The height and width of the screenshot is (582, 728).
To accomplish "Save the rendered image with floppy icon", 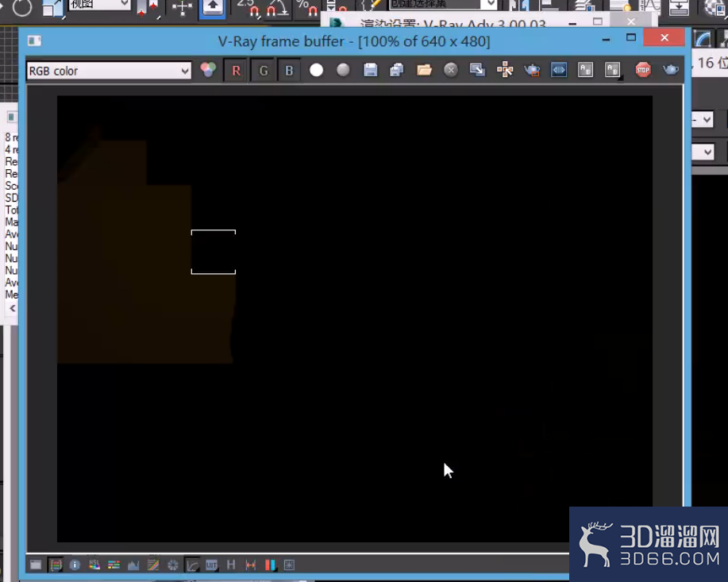I will (x=370, y=70).
